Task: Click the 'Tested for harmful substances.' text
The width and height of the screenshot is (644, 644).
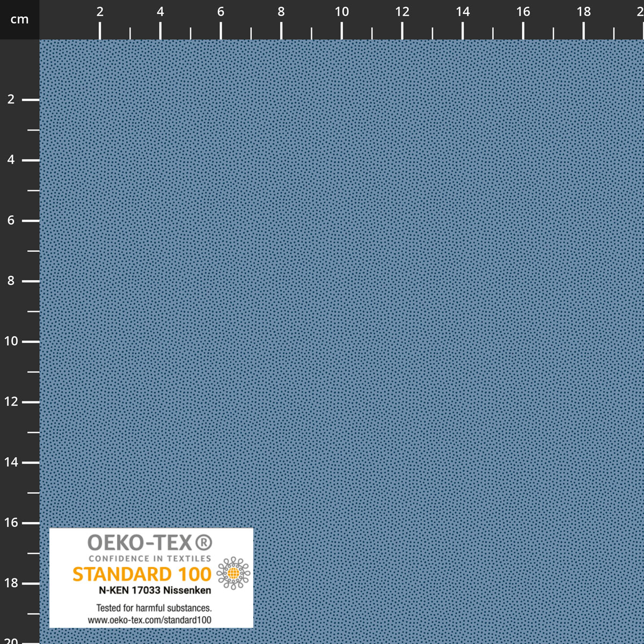Action: (x=154, y=608)
